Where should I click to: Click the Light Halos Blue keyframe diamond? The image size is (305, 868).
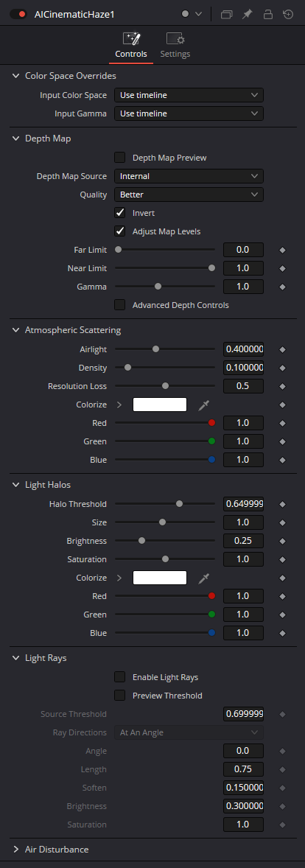tap(282, 633)
